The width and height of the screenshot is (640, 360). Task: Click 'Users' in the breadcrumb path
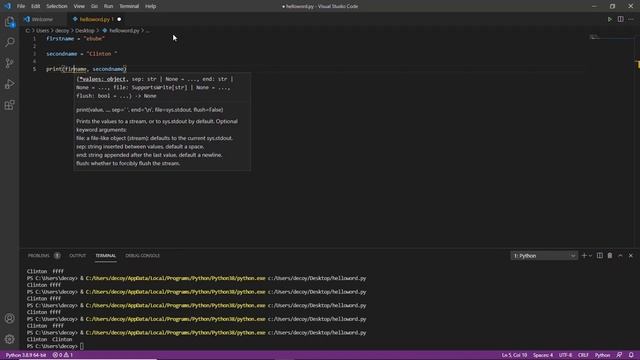[42, 31]
